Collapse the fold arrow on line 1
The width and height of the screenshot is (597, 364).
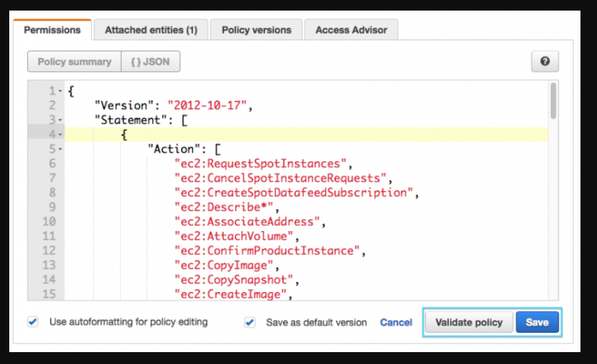60,91
